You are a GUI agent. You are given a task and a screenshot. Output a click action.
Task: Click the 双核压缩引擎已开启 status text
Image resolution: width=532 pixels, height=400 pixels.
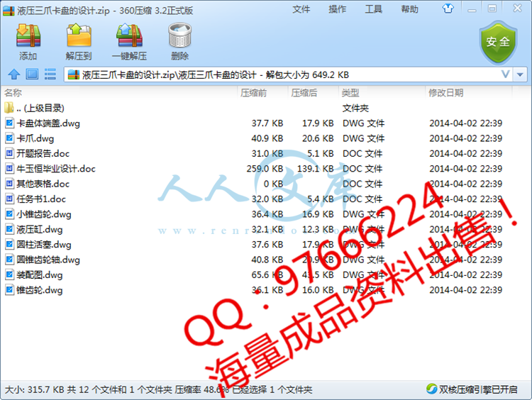click(478, 389)
